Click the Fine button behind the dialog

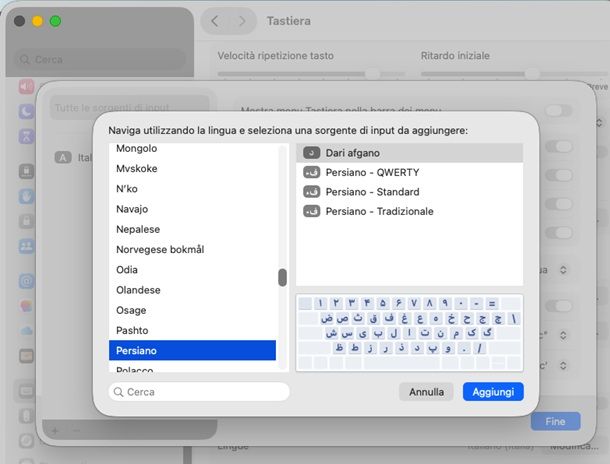(x=555, y=421)
